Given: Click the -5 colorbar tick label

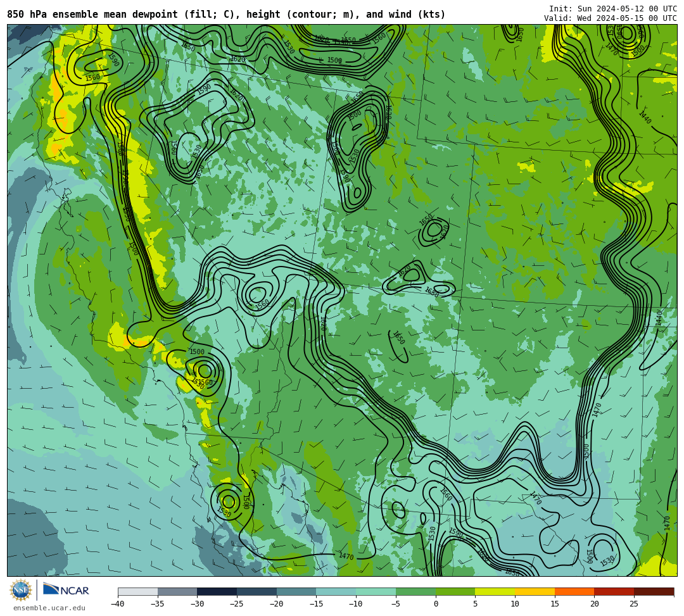Looking at the screenshot, I should [x=396, y=604].
